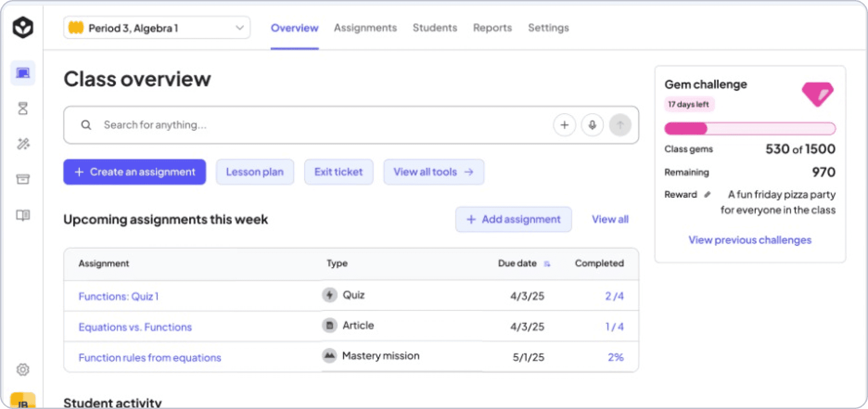Expand the Period 3, Algebra 1 class dropdown
Screen dimensions: 868x409
[x=157, y=28]
